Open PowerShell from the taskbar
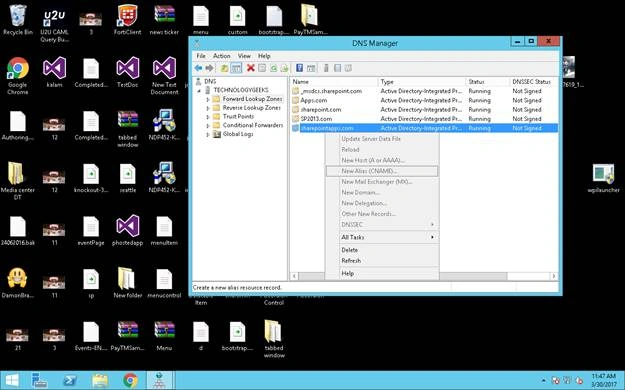The image size is (625, 390). 70,380
